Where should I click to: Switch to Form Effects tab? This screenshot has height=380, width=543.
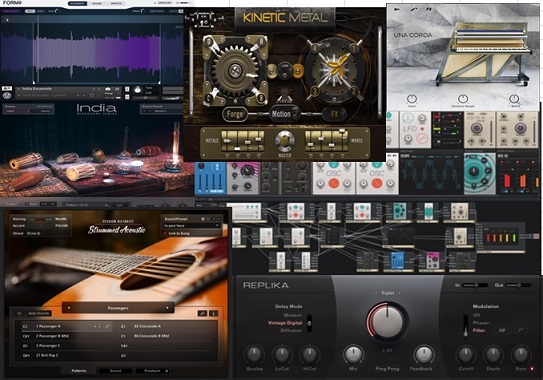(116, 3)
